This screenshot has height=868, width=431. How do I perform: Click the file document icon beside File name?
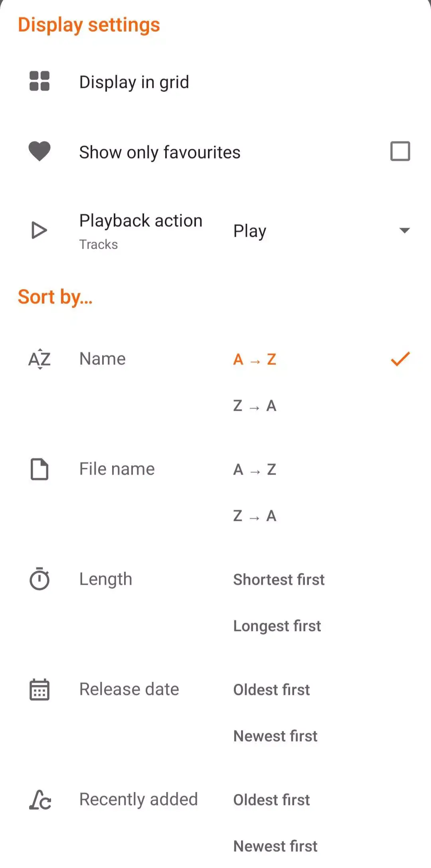[x=39, y=469]
